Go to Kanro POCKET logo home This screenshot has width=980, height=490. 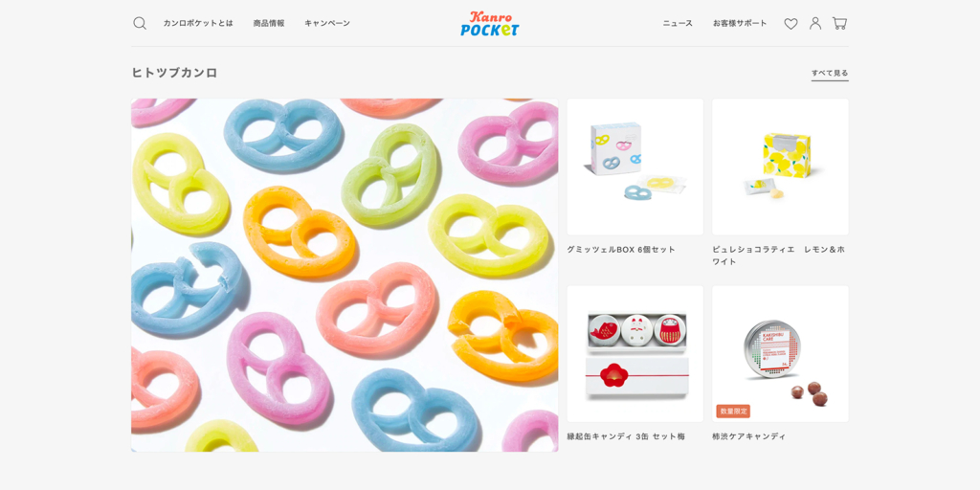point(489,24)
